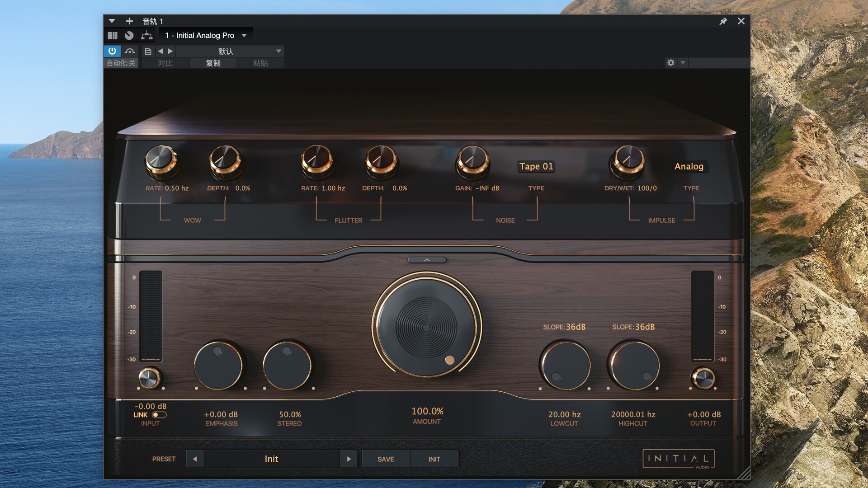Image resolution: width=868 pixels, height=488 pixels.
Task: Select next preset after Init
Action: click(x=349, y=459)
